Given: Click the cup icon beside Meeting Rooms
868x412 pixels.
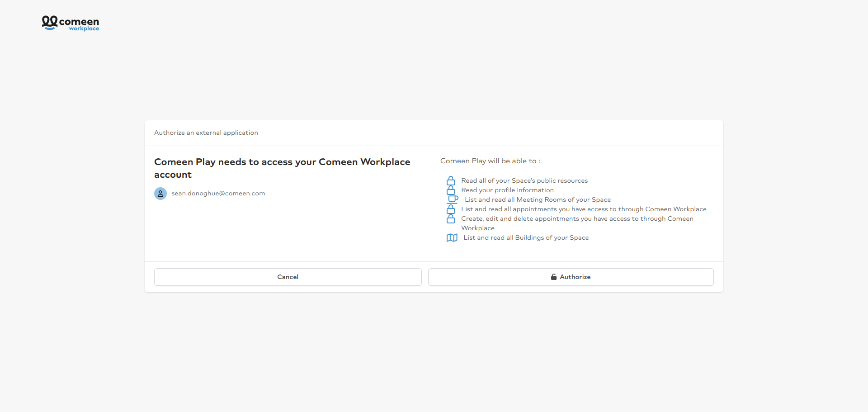Looking at the screenshot, I should click(x=453, y=199).
